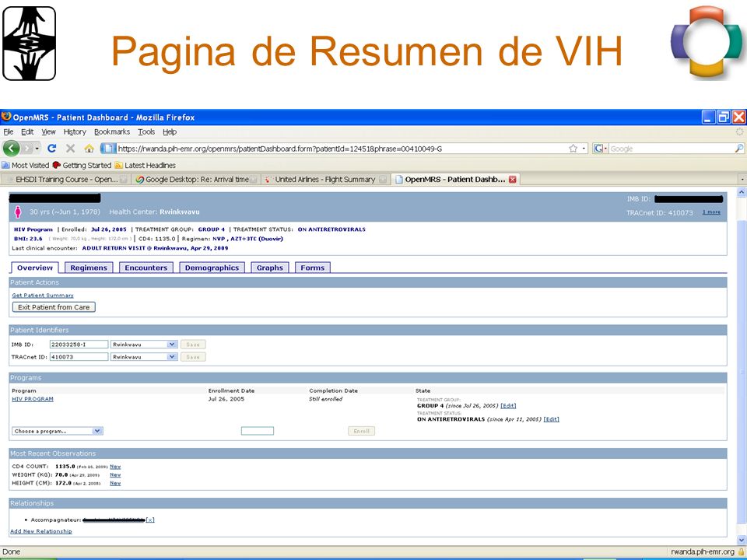Open the Getting Started bookmark
Viewport: 747px width, 560px height.
click(x=82, y=165)
